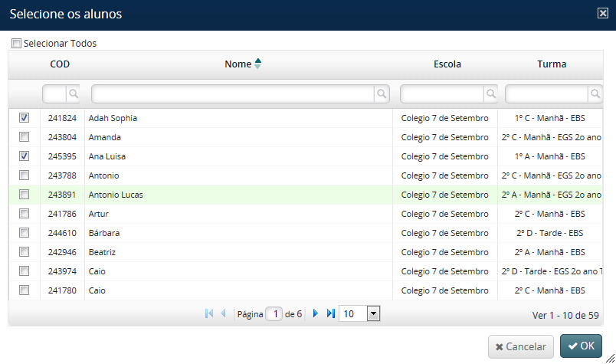
Task: Click the COD column header
Action: point(60,64)
